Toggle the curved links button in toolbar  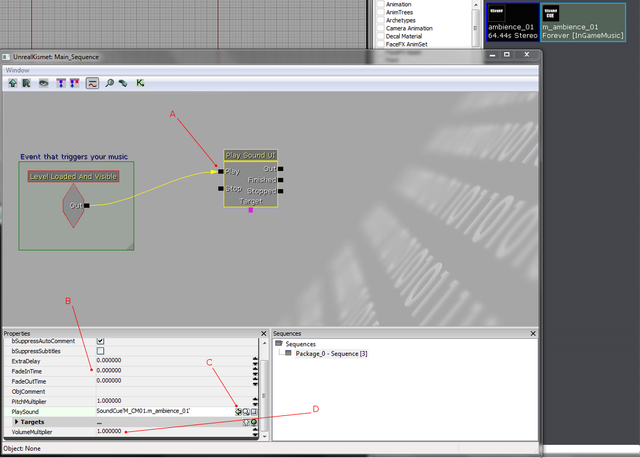click(92, 83)
